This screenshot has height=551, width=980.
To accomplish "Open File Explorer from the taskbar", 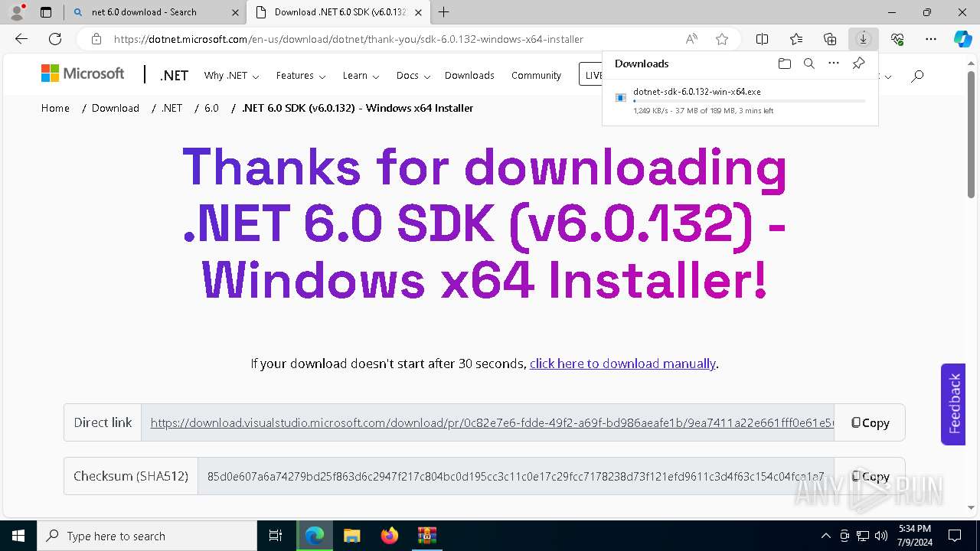I will coord(351,536).
